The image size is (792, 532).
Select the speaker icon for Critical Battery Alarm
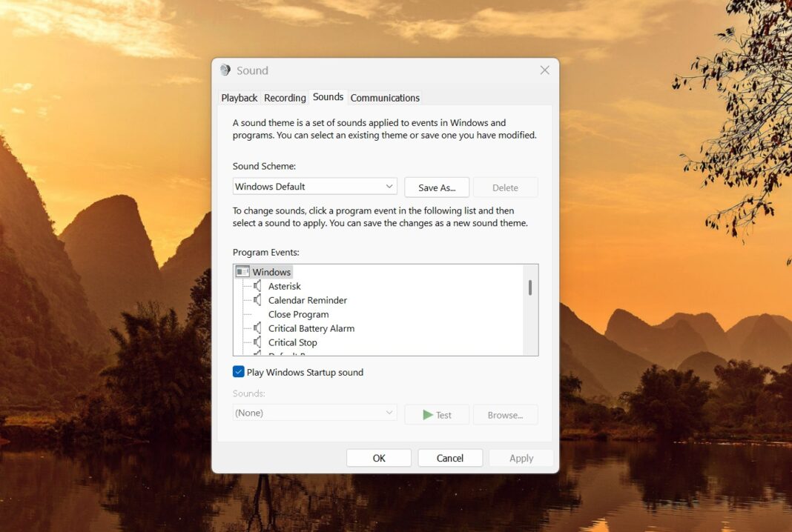[x=257, y=328]
